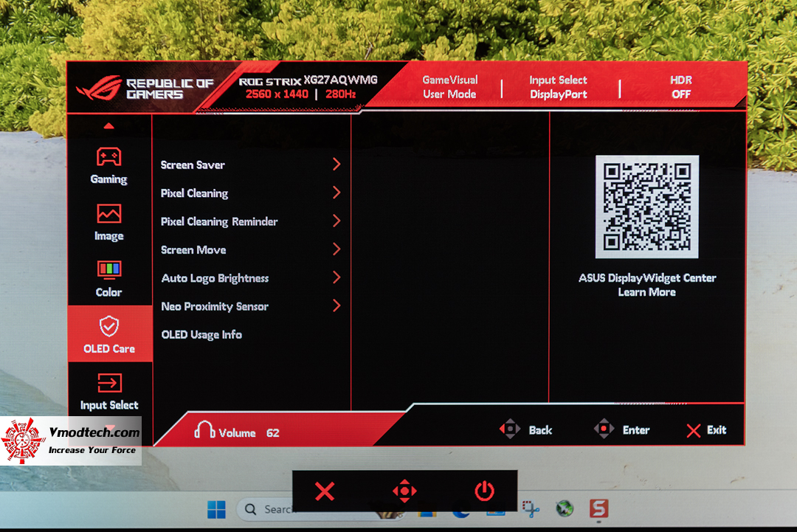Click the Color label in sidebar

(x=108, y=292)
